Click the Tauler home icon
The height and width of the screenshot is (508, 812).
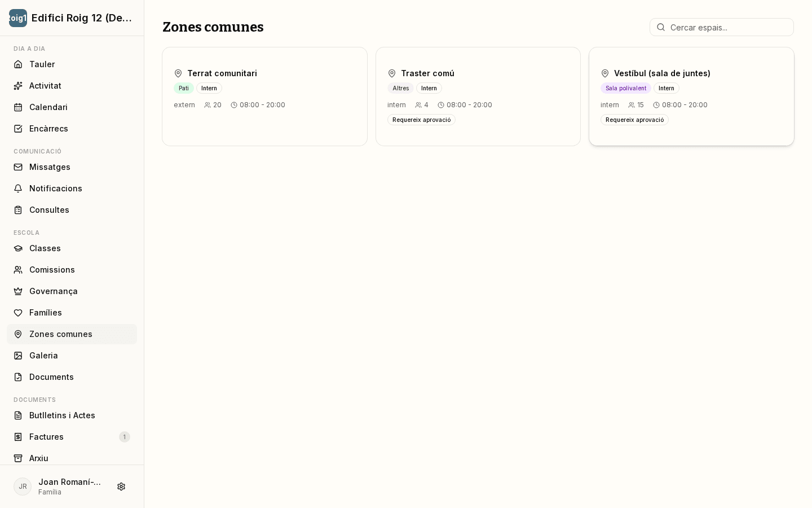click(x=18, y=64)
